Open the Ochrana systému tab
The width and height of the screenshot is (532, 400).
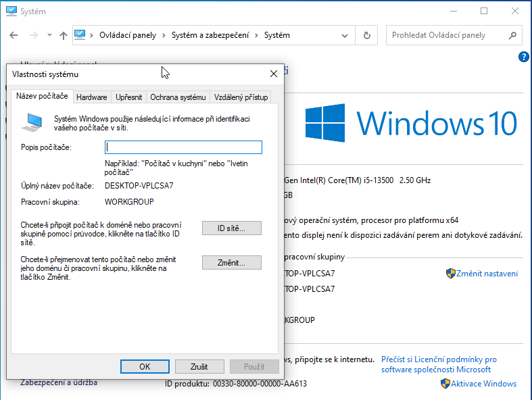tap(178, 97)
